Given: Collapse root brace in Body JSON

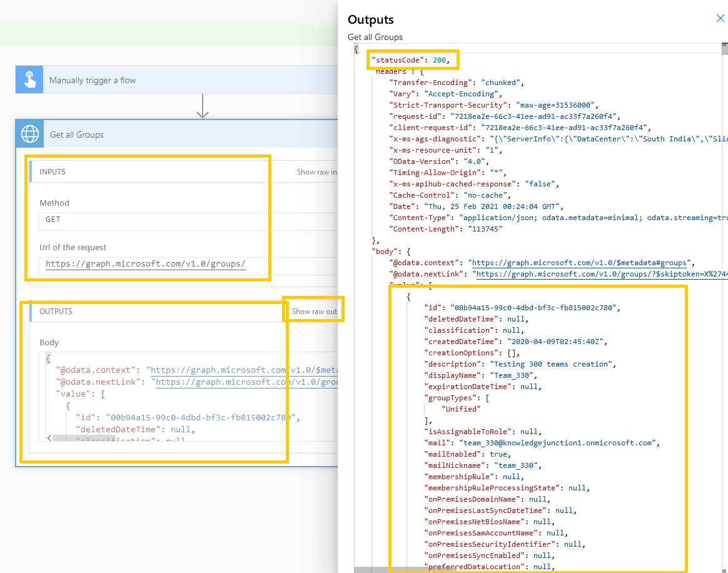Looking at the screenshot, I should click(x=48, y=358).
